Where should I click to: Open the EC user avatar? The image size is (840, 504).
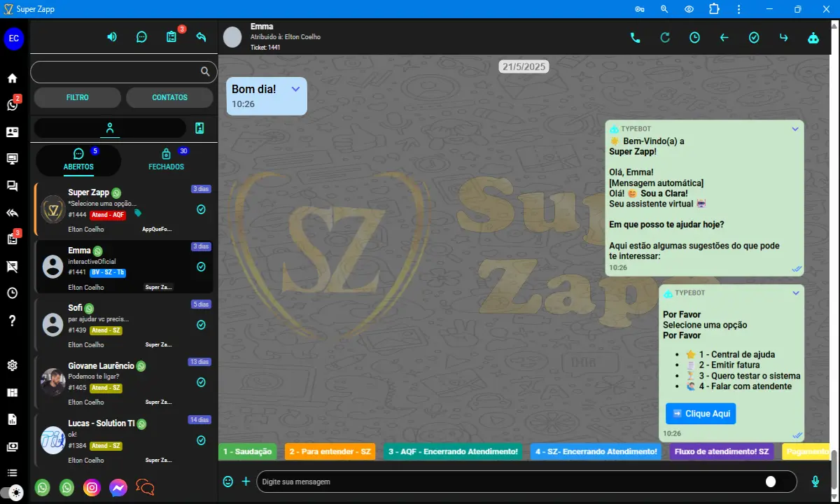(x=14, y=38)
